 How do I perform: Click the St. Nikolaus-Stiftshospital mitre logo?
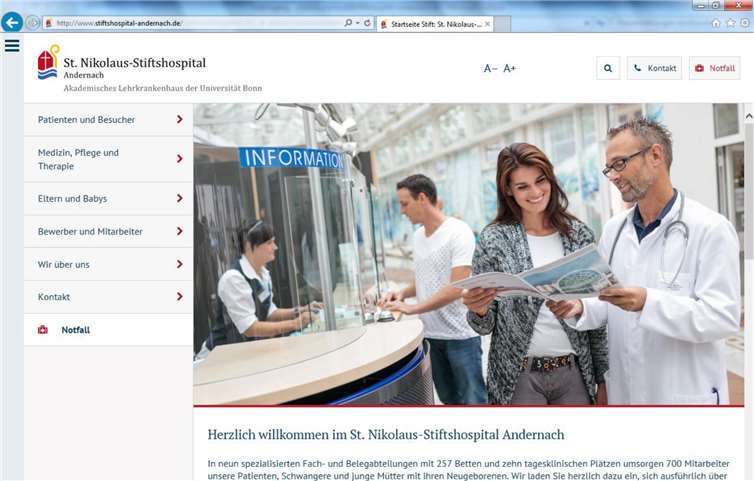click(49, 62)
